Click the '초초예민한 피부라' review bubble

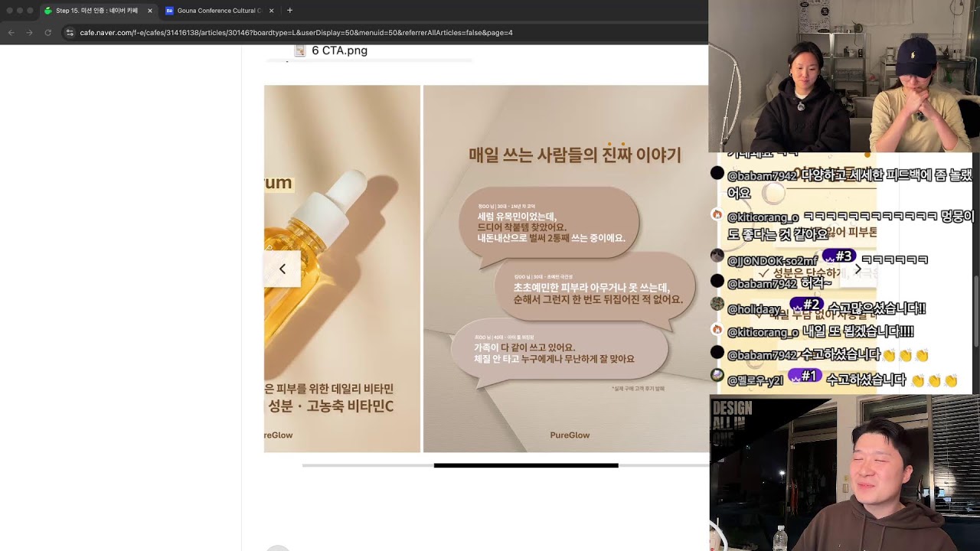point(595,292)
